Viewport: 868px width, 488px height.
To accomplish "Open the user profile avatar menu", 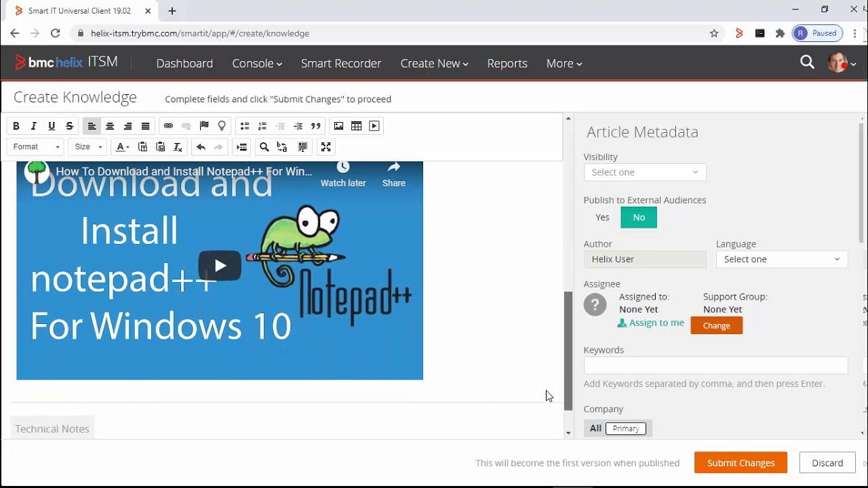I will click(x=842, y=63).
